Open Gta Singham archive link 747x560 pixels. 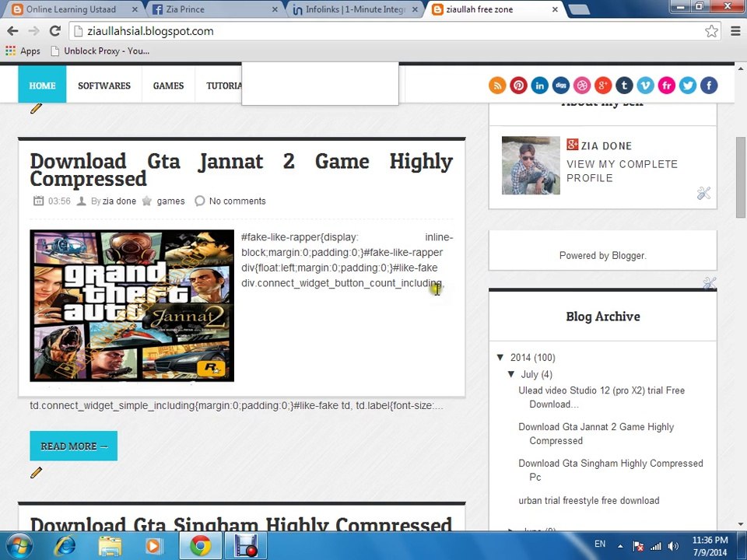611,470
